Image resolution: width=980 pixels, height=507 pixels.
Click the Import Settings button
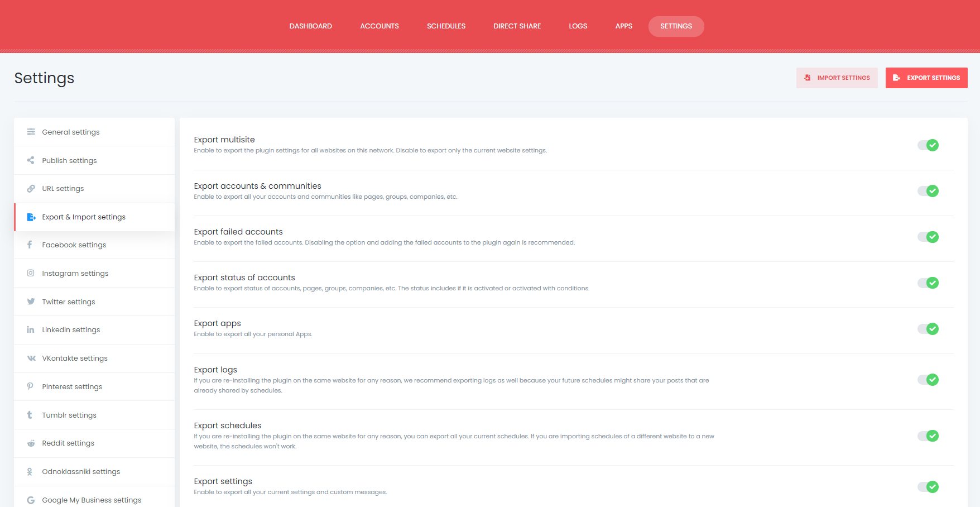pos(837,78)
